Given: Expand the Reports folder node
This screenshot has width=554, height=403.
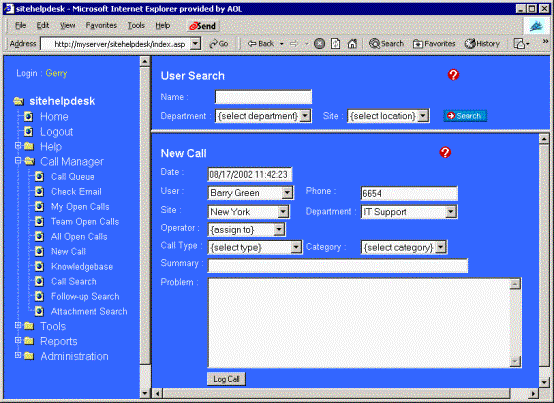Looking at the screenshot, I should 18,340.
